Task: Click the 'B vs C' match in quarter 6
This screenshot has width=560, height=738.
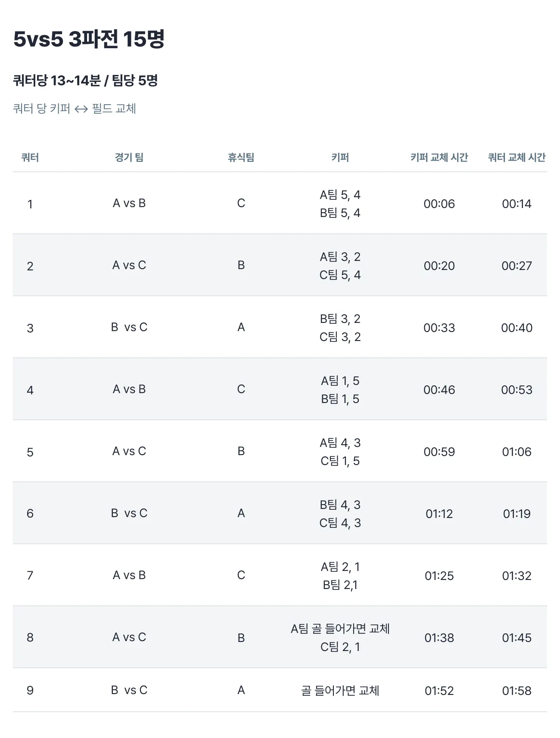Action: 129,513
